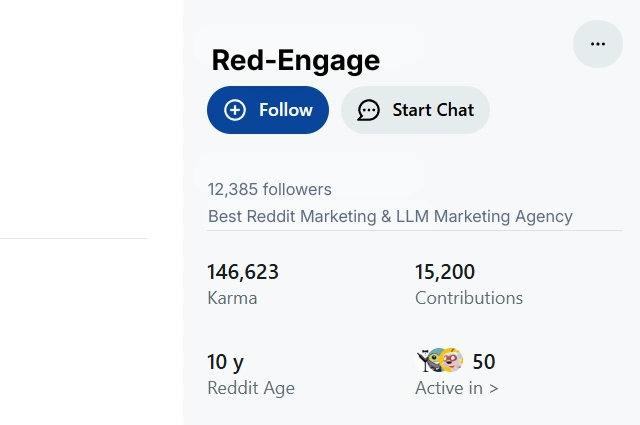Open the three-dot more options menu
This screenshot has height=425, width=640.
(x=598, y=44)
